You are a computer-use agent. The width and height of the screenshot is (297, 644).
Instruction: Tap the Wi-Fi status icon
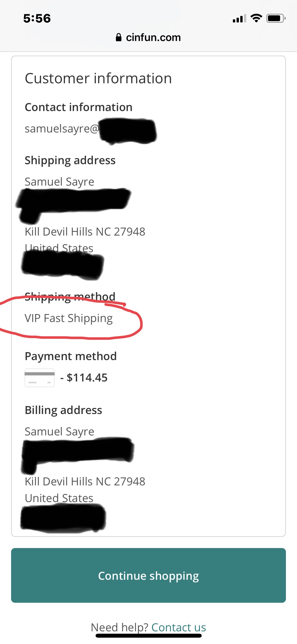click(x=256, y=18)
